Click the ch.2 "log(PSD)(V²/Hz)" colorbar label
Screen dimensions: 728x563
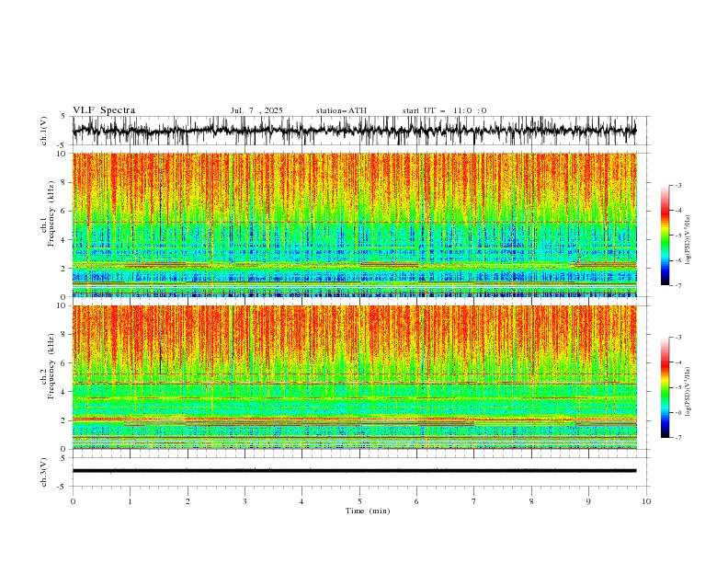688,391
